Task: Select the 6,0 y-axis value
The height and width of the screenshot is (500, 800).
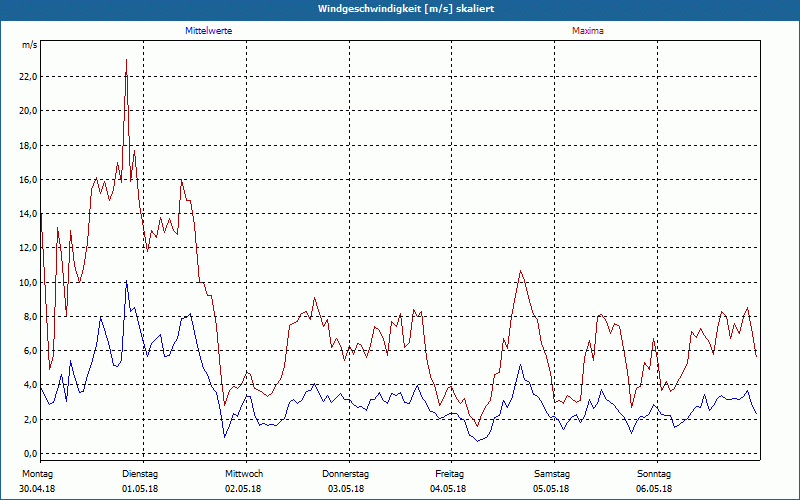Action: click(31, 351)
